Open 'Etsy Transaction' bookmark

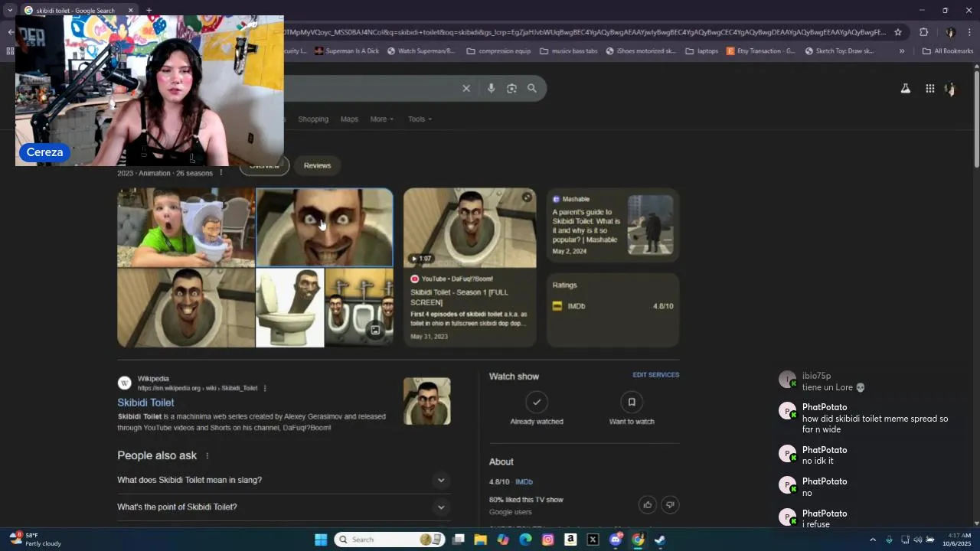tap(761, 51)
